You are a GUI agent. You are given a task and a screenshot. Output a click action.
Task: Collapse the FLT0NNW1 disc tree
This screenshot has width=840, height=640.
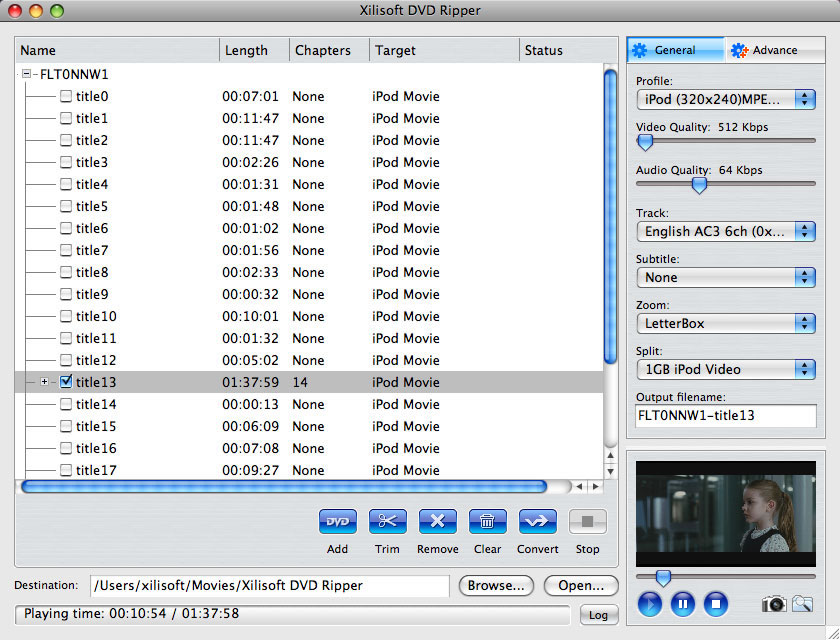(x=26, y=74)
